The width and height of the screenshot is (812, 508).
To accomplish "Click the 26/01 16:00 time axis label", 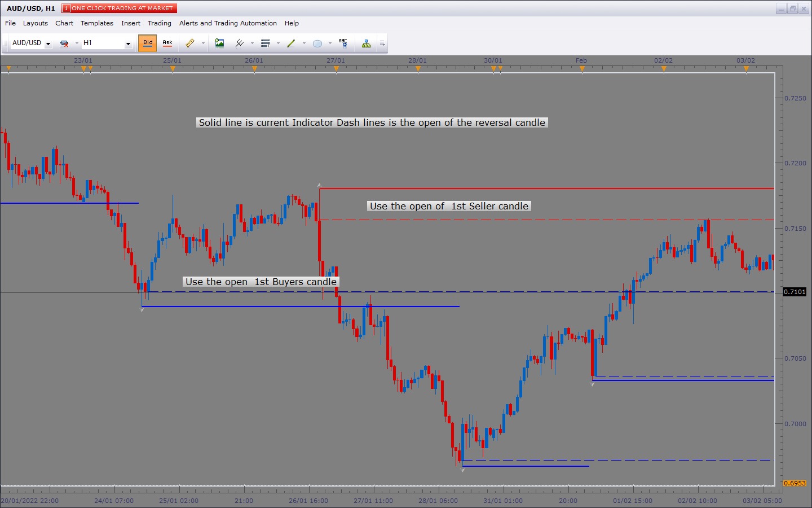I will 308,501.
